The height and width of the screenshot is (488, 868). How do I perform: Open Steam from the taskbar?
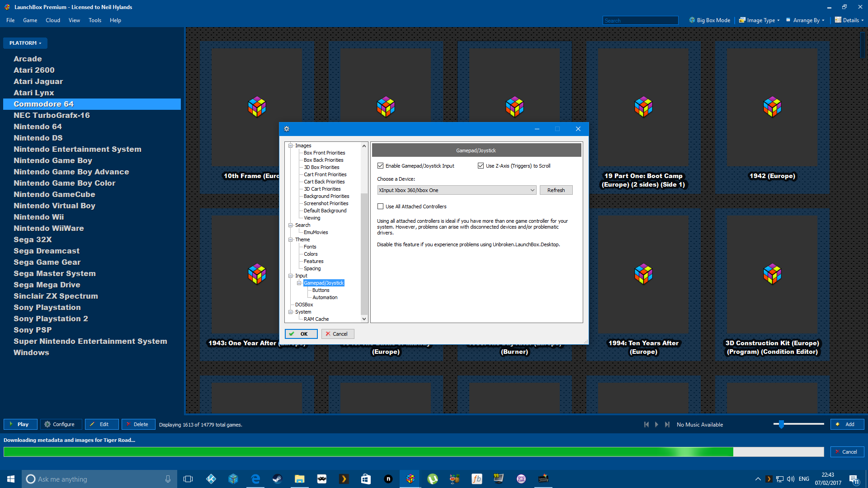(277, 479)
